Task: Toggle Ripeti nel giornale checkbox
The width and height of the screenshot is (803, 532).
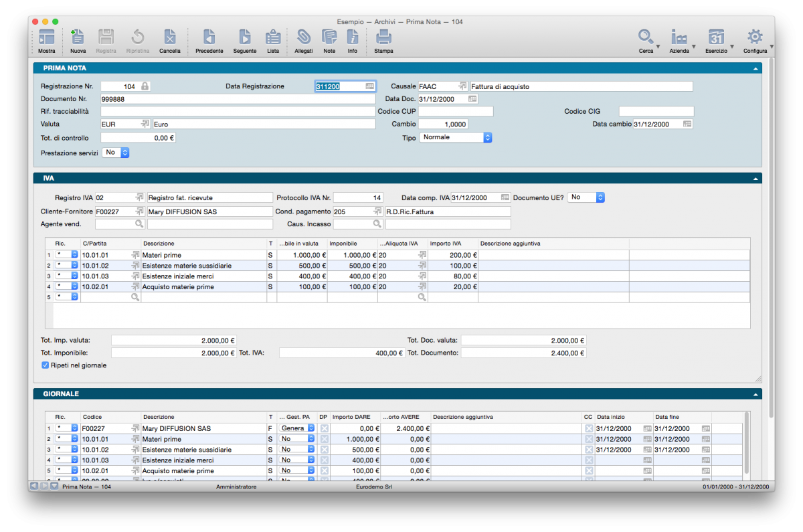Action: [46, 365]
